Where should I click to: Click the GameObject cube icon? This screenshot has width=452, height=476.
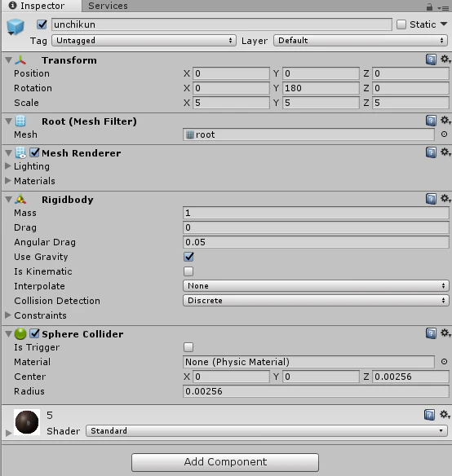[16, 27]
